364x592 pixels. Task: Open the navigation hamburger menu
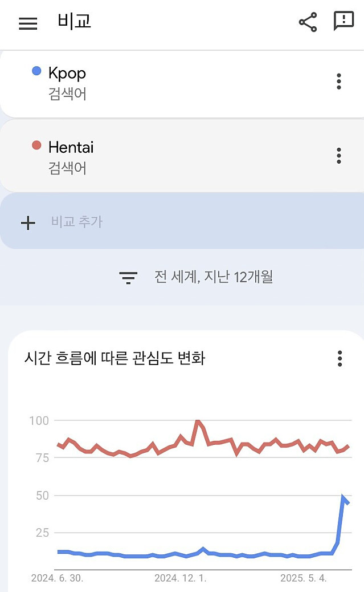[27, 23]
